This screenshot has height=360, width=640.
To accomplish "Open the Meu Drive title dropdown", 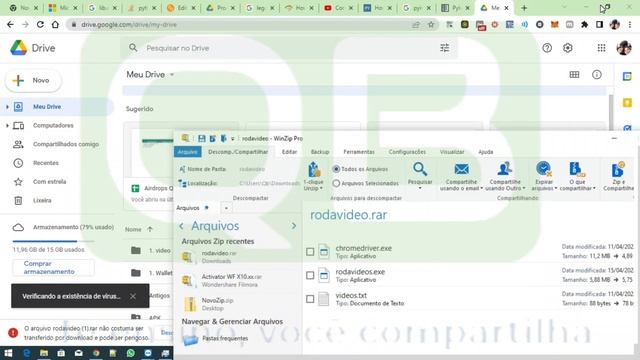I will (x=172, y=75).
